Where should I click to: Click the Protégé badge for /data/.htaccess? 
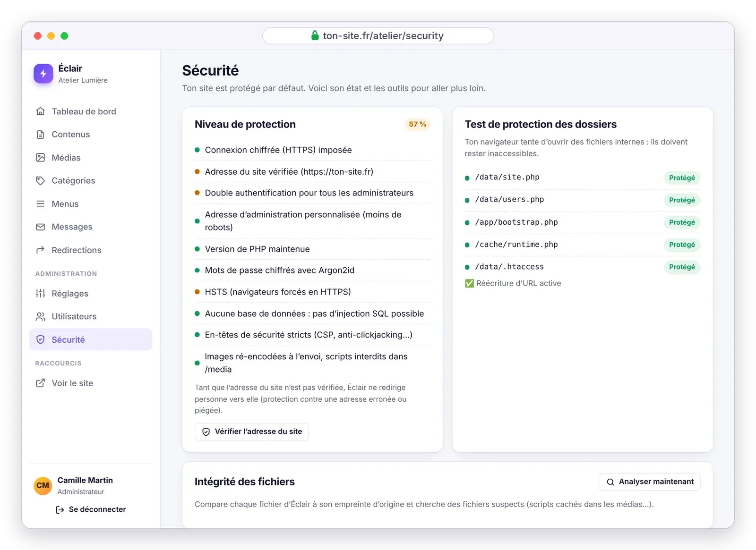tap(682, 267)
